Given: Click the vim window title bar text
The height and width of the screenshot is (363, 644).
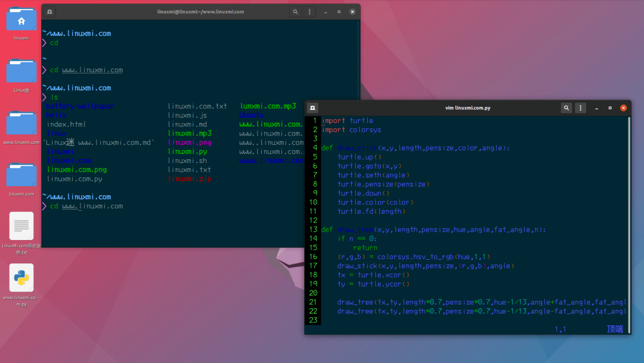Looking at the screenshot, I should pyautogui.click(x=468, y=107).
